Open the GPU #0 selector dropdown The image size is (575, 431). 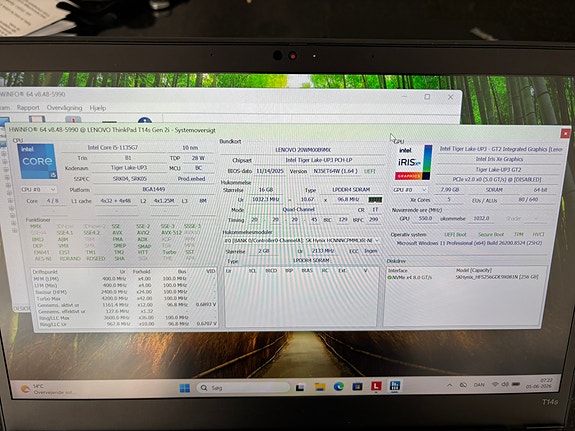coord(410,190)
